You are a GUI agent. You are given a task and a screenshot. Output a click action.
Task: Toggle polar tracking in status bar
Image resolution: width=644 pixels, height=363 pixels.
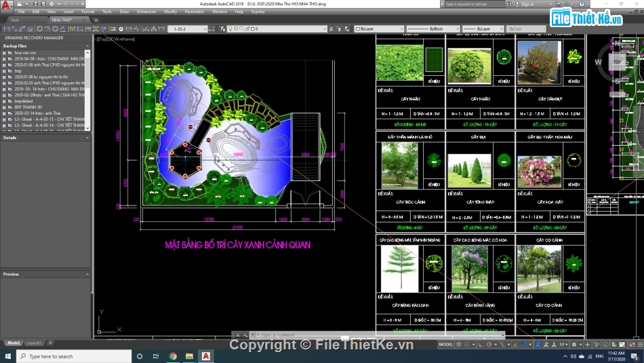[489, 345]
